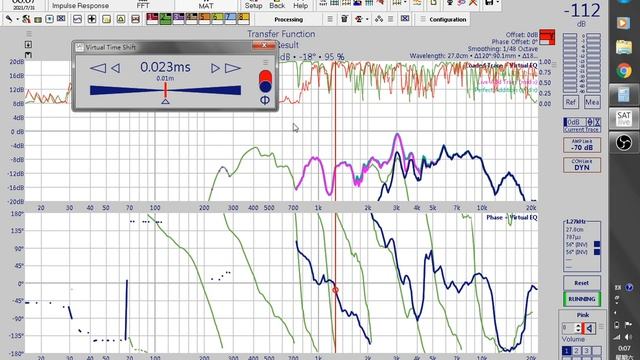Click the yellow graph icon

pos(106,19)
